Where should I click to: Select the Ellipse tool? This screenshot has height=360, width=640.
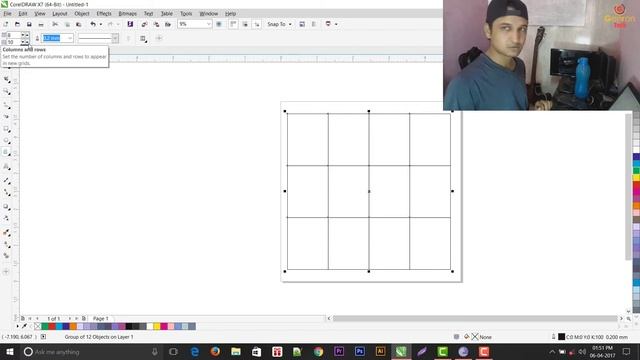(x=7, y=141)
